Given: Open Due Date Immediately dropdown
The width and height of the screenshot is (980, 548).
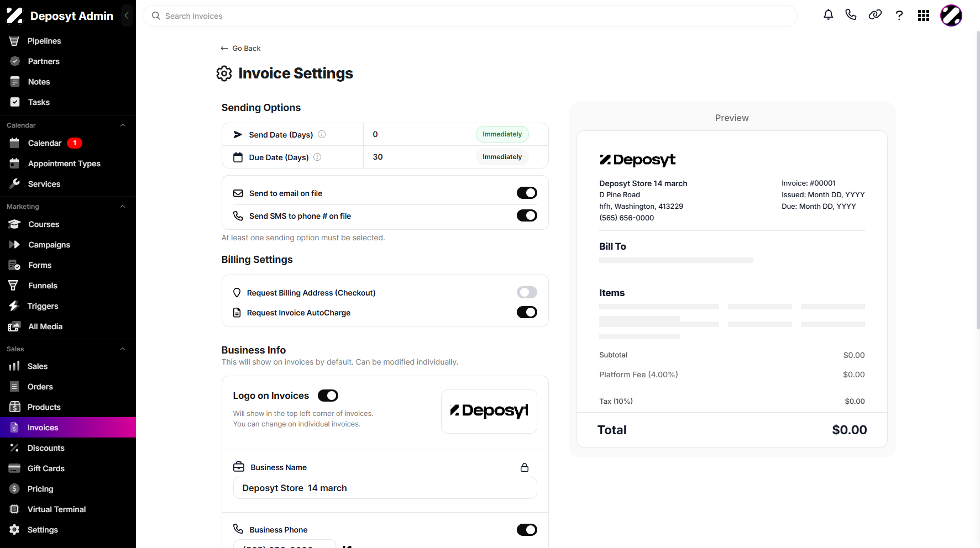Looking at the screenshot, I should (502, 157).
